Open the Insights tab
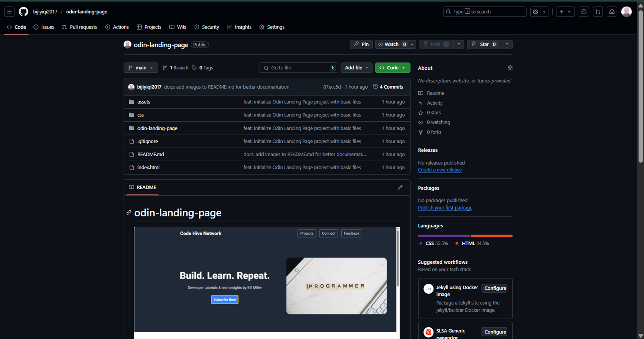 239,27
